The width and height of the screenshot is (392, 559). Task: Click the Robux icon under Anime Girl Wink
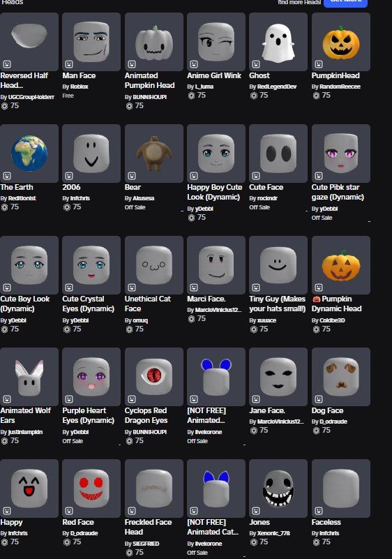[191, 96]
